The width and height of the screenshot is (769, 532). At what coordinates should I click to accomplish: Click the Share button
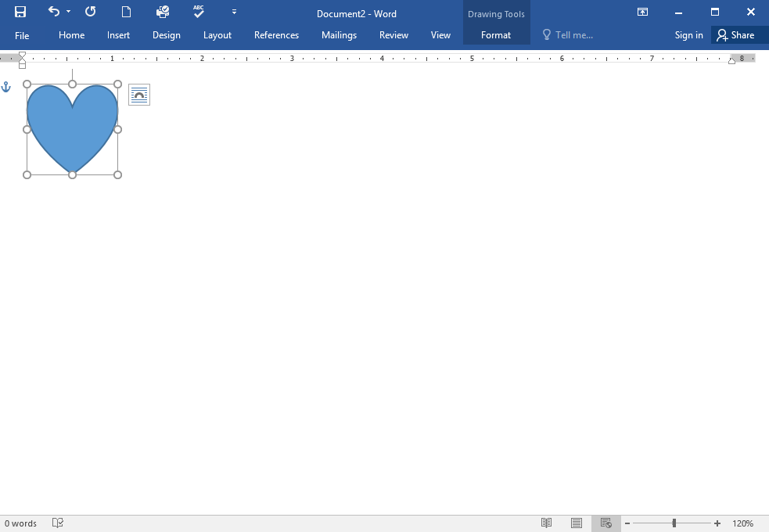(x=738, y=34)
